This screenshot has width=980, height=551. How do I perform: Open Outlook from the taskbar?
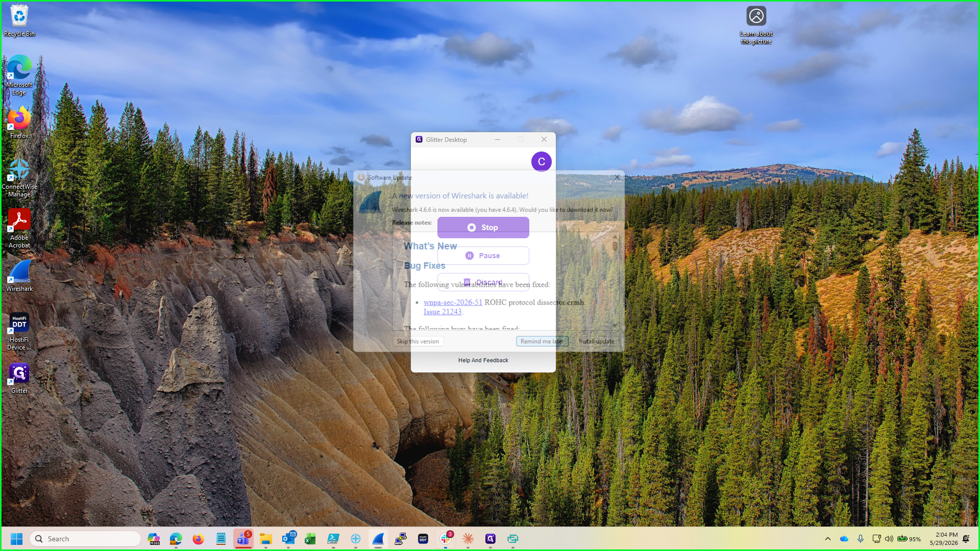288,539
